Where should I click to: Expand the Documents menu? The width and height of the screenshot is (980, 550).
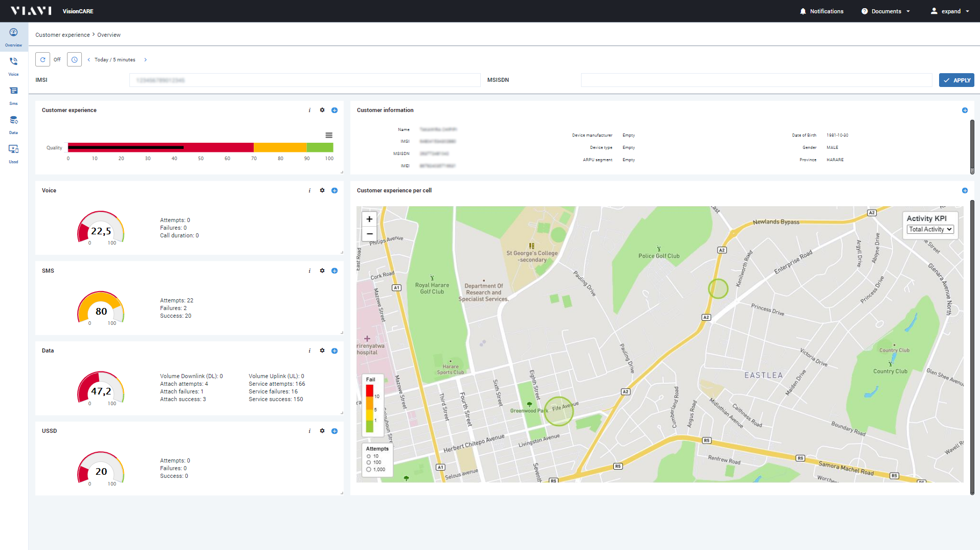click(x=886, y=11)
